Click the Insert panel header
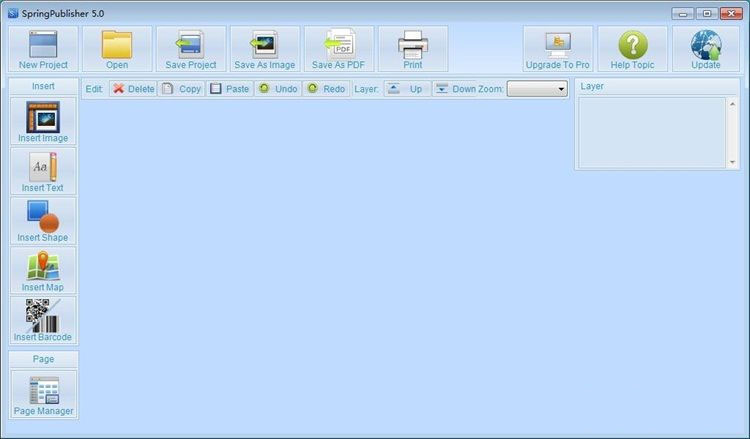This screenshot has width=750, height=439. [43, 86]
